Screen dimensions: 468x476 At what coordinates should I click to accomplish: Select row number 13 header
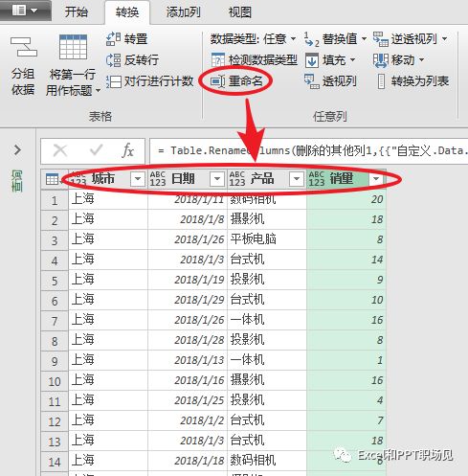point(55,442)
